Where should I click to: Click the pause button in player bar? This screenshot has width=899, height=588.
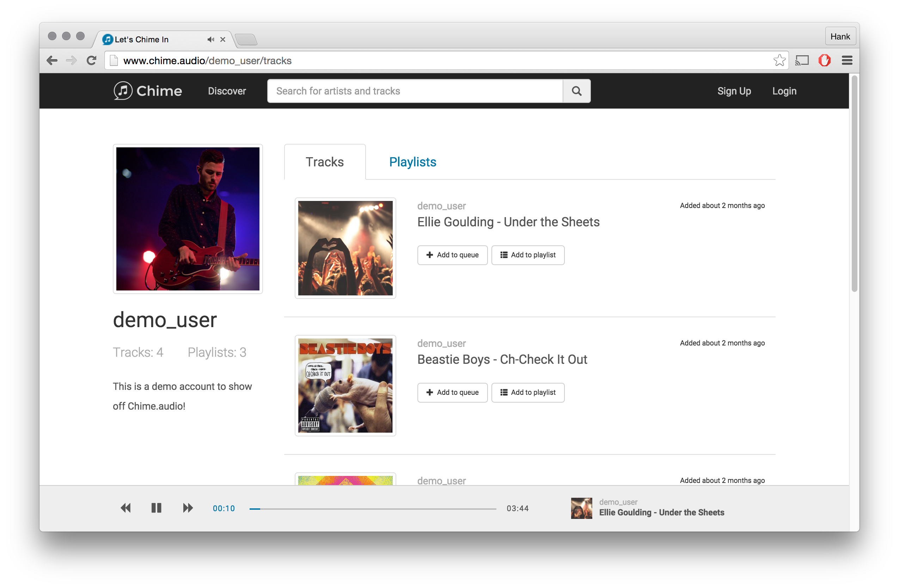coord(155,507)
